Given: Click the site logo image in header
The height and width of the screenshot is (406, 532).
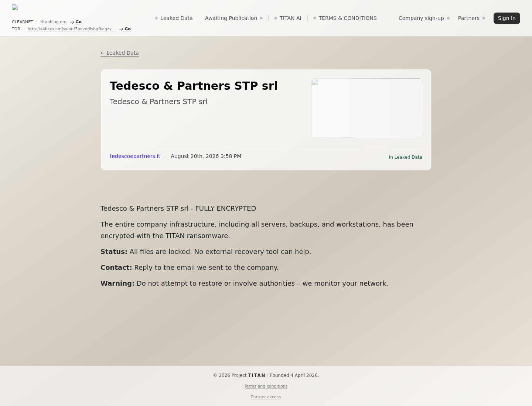Looking at the screenshot, I should [15, 7].
